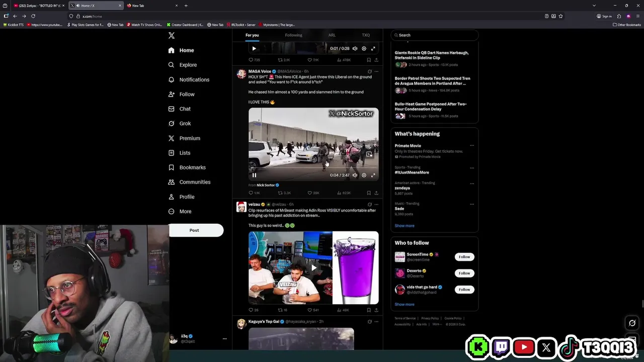
Task: Follow Dexerto account
Action: coord(464,273)
